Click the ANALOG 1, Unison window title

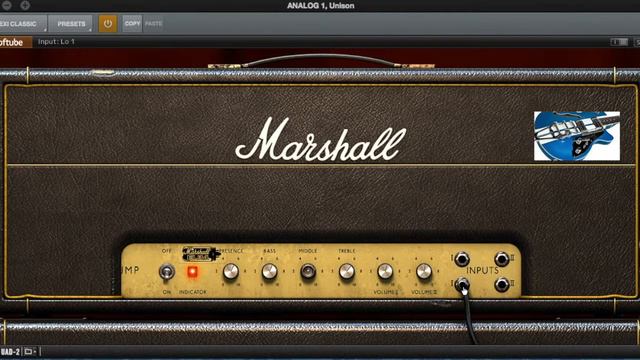tap(320, 6)
